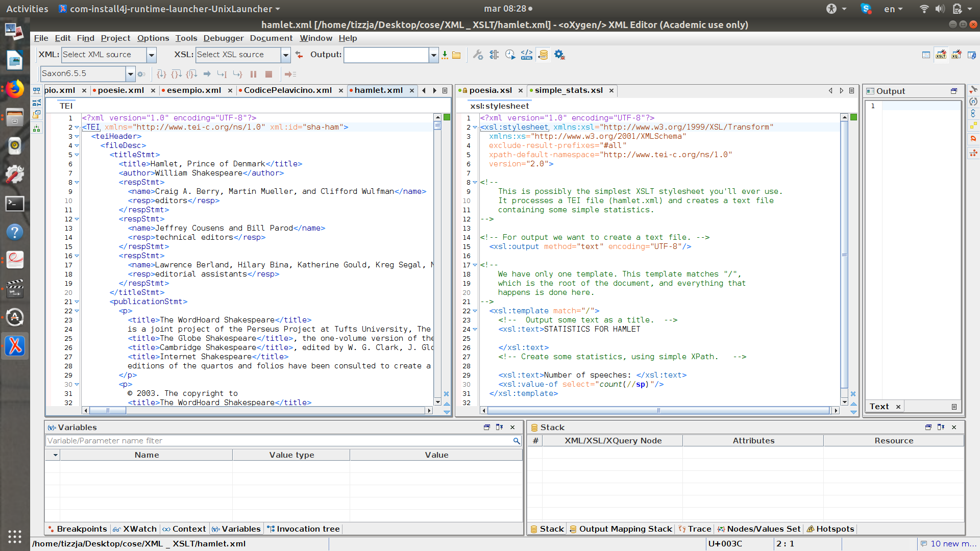Open oXygen XML Editor in the dock
Screen dimensions: 980x551
click(15, 346)
